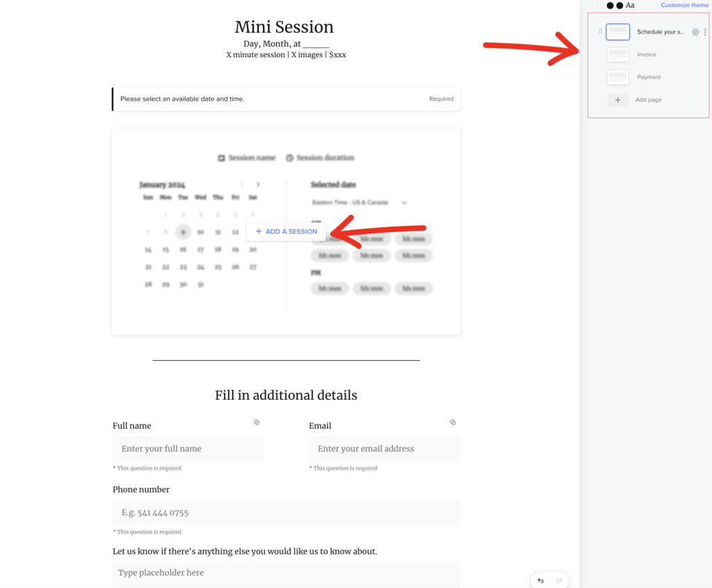Viewport: 712px width, 588px height.
Task: Click plus icon to add page
Action: 617,100
